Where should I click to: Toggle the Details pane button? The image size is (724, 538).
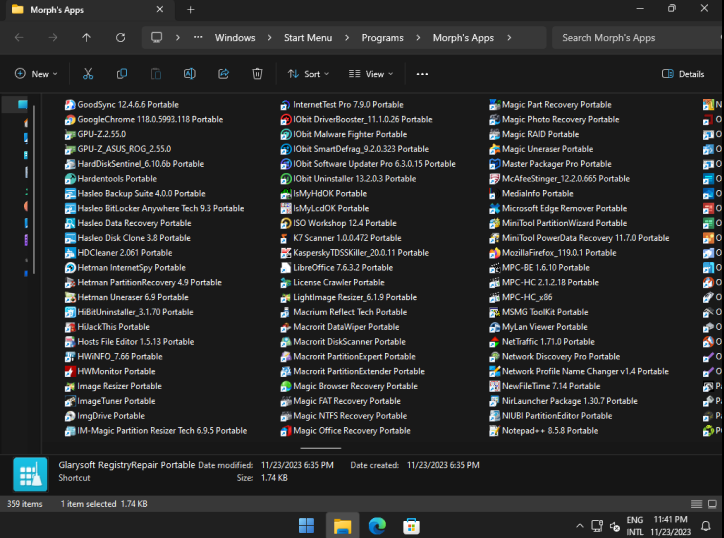pos(683,74)
